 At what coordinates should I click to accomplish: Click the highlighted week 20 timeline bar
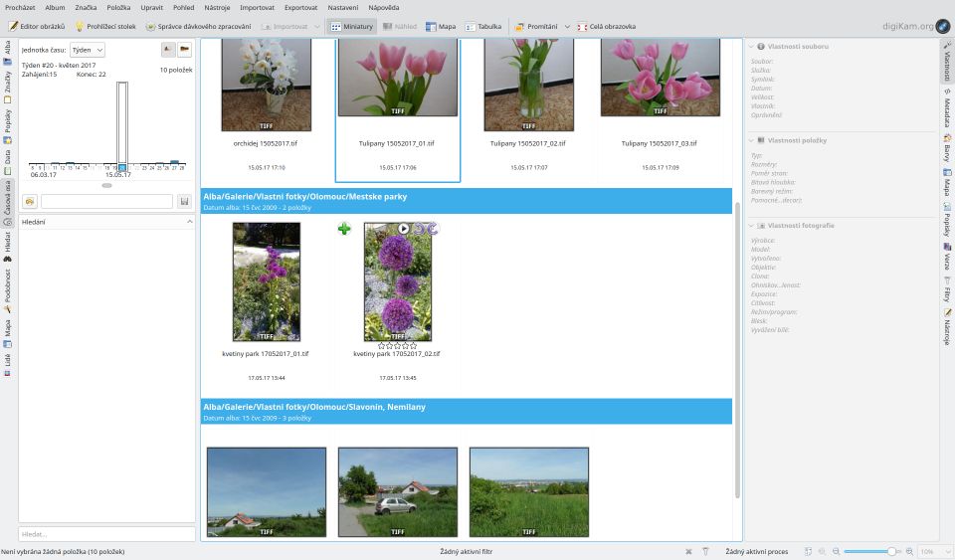(122, 126)
